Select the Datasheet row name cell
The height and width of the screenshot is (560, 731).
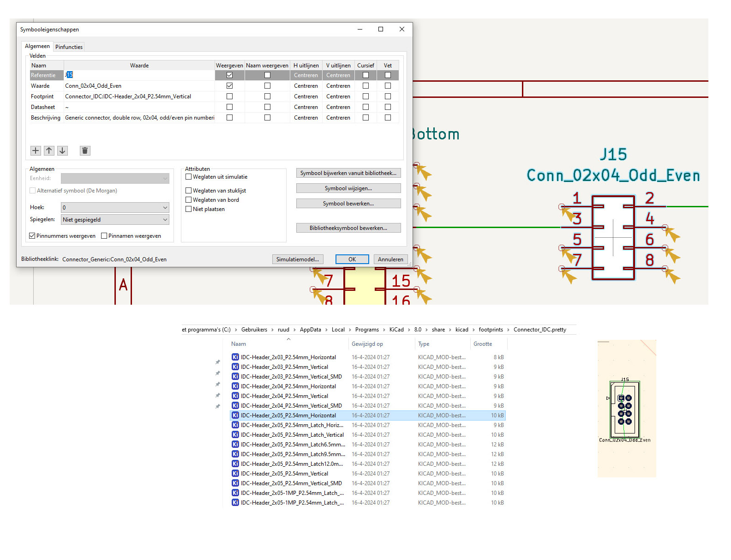[47, 107]
